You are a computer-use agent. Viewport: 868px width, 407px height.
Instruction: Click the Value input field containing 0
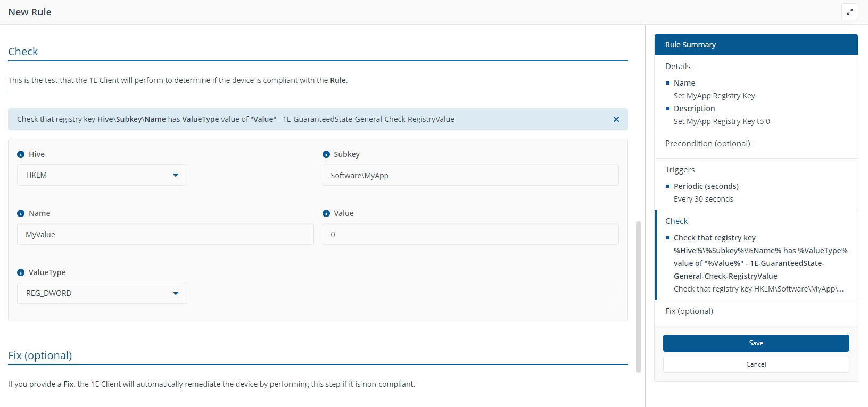(x=470, y=234)
